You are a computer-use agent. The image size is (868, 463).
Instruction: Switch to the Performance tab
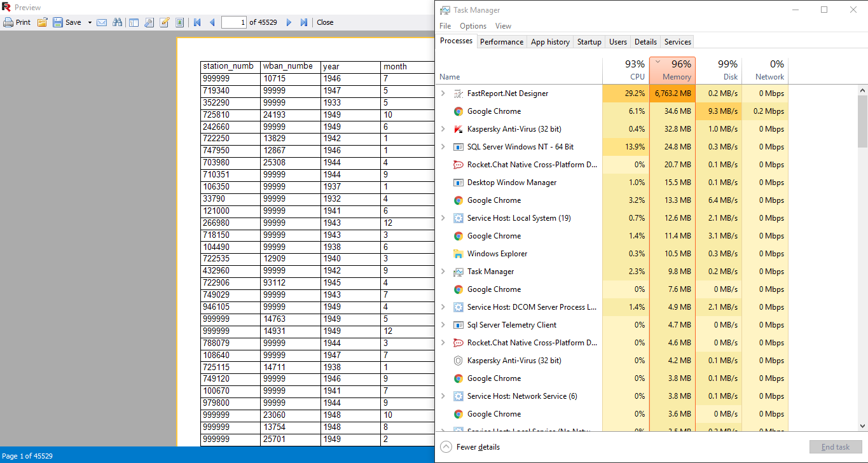[502, 42]
